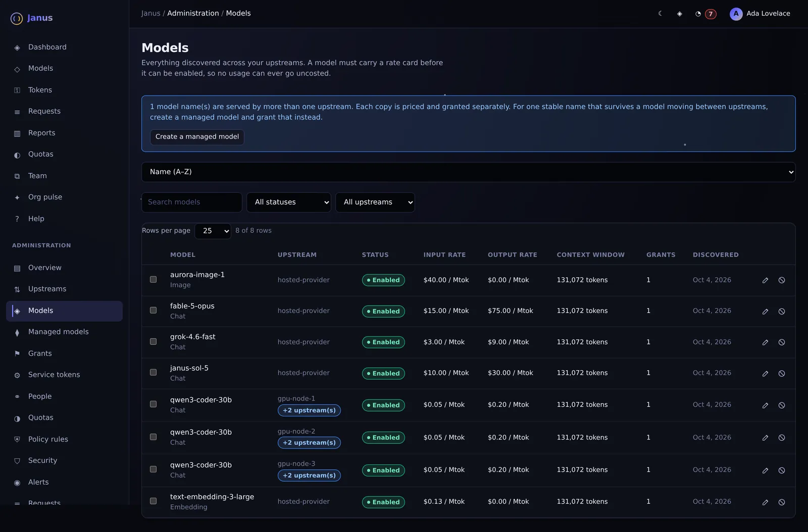Click the Enabled status badge for fable-5-opus
Screen dimensions: 808x532
coord(383,311)
